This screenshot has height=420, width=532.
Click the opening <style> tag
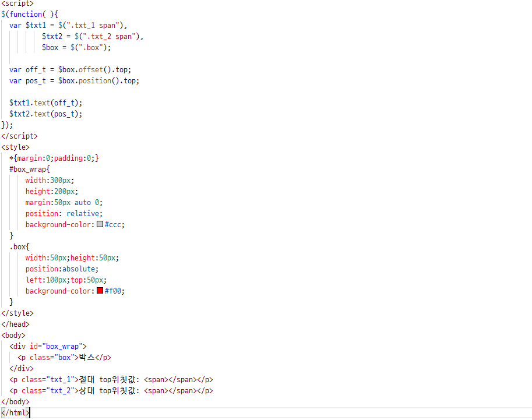[15, 147]
